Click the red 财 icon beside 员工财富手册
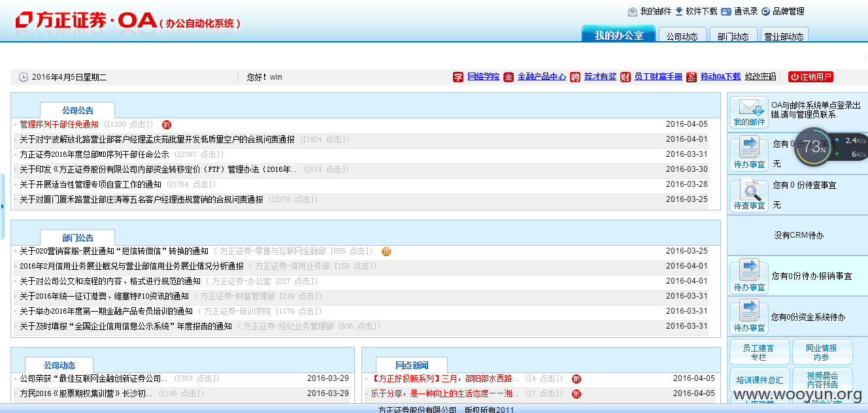The height and width of the screenshot is (413, 868). [626, 77]
